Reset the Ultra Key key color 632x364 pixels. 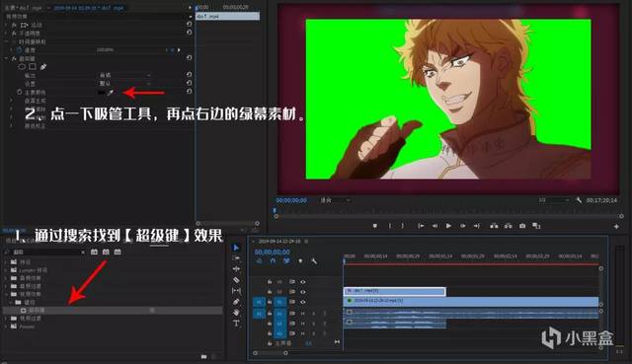click(x=189, y=92)
